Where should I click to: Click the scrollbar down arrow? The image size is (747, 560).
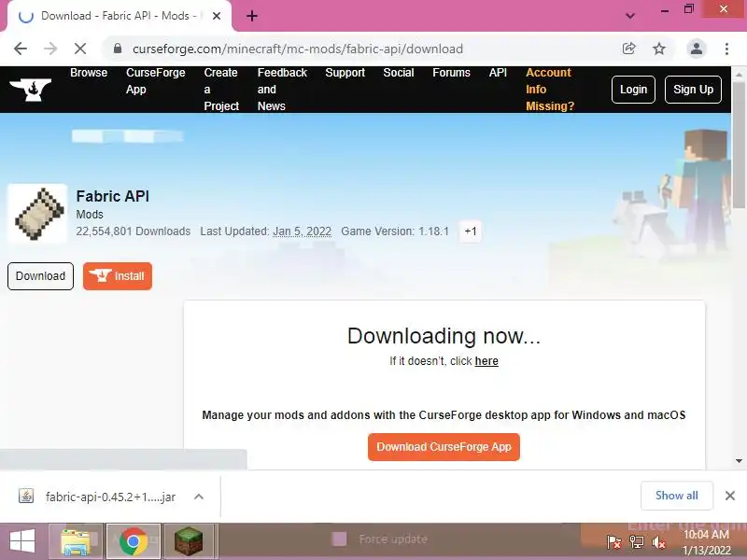739,460
